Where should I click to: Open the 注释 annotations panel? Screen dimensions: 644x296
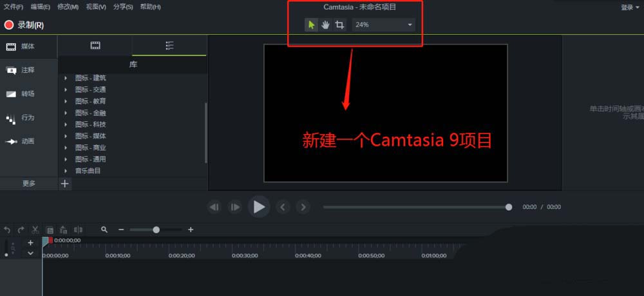29,70
